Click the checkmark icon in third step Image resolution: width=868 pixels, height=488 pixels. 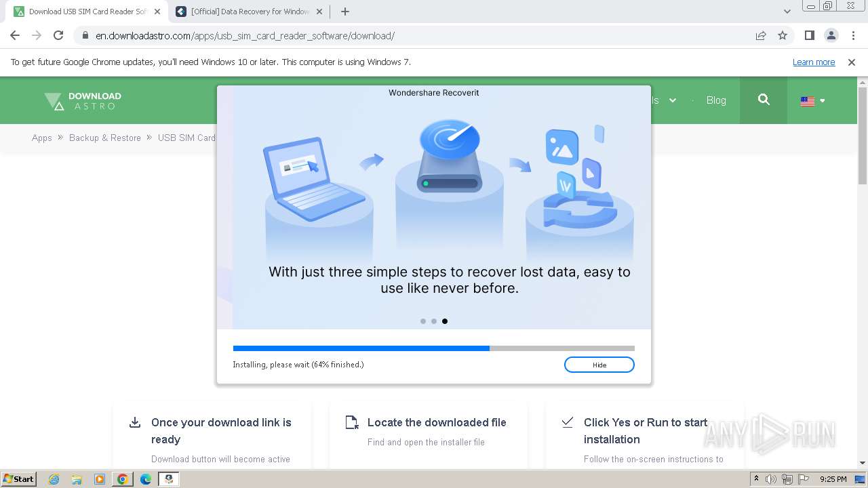point(568,422)
